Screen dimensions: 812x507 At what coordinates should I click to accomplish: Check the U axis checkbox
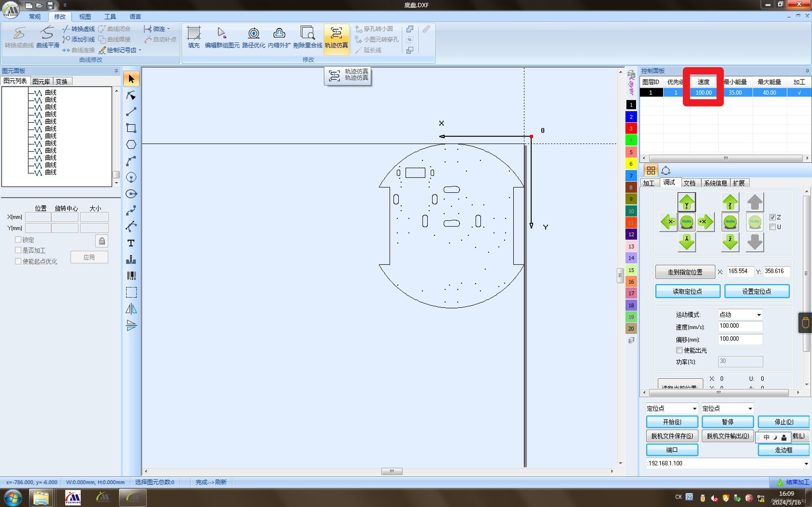pos(772,227)
